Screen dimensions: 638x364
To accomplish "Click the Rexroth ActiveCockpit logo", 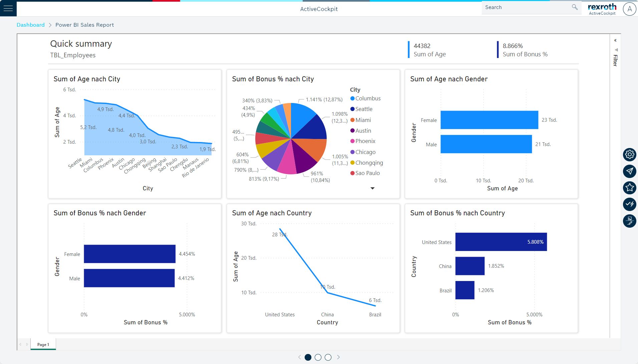I will coord(602,9).
